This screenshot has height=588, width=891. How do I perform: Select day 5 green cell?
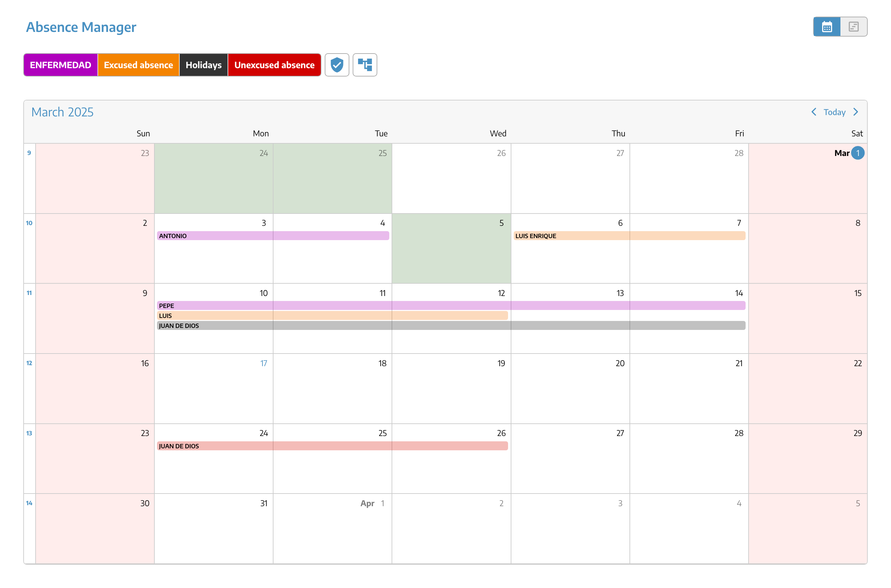point(451,248)
